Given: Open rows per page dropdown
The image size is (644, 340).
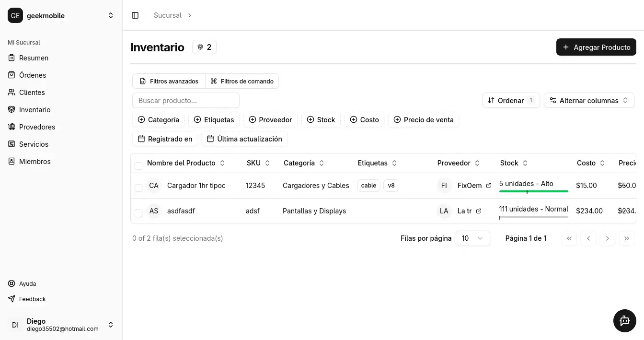Looking at the screenshot, I should pyautogui.click(x=472, y=238).
